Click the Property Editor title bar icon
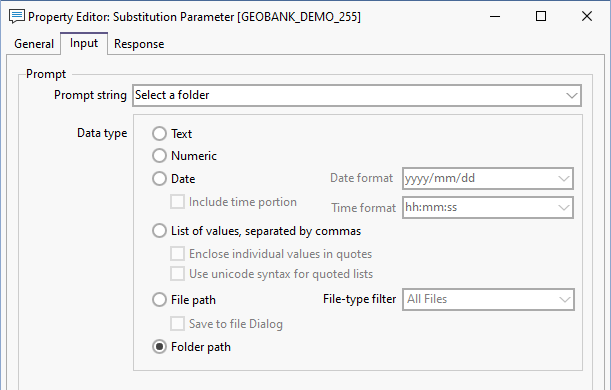 [17, 17]
